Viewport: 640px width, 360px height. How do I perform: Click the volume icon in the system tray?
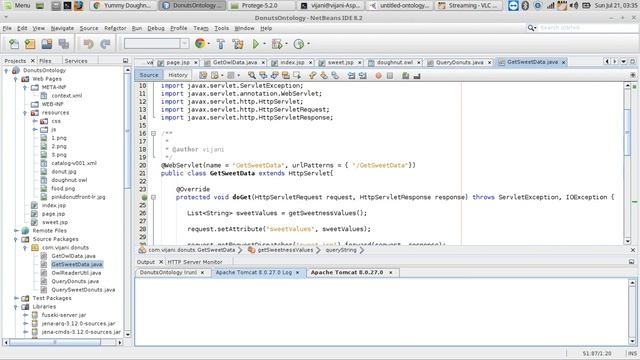574,6
